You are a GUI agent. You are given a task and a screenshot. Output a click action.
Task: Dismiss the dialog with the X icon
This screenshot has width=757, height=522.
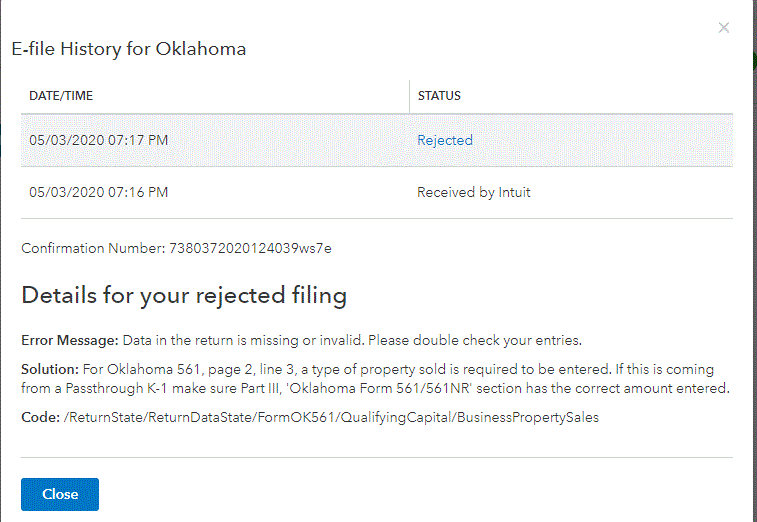pos(724,28)
